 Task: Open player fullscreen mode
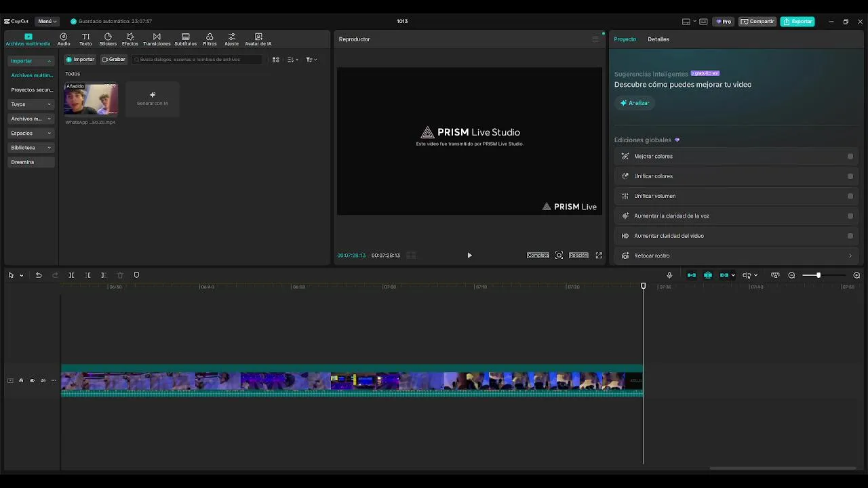coord(599,256)
